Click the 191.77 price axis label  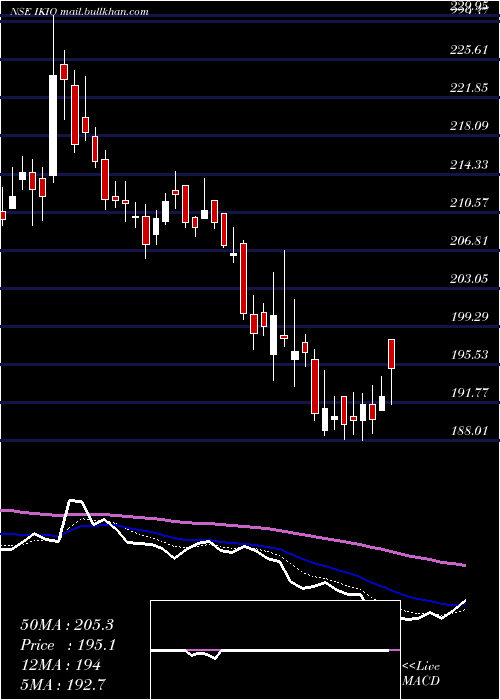pyautogui.click(x=469, y=393)
